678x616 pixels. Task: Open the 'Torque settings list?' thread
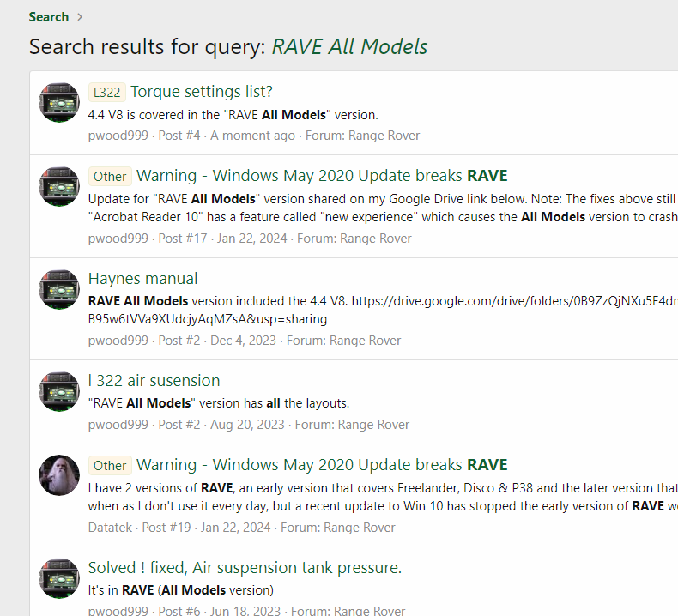point(202,92)
